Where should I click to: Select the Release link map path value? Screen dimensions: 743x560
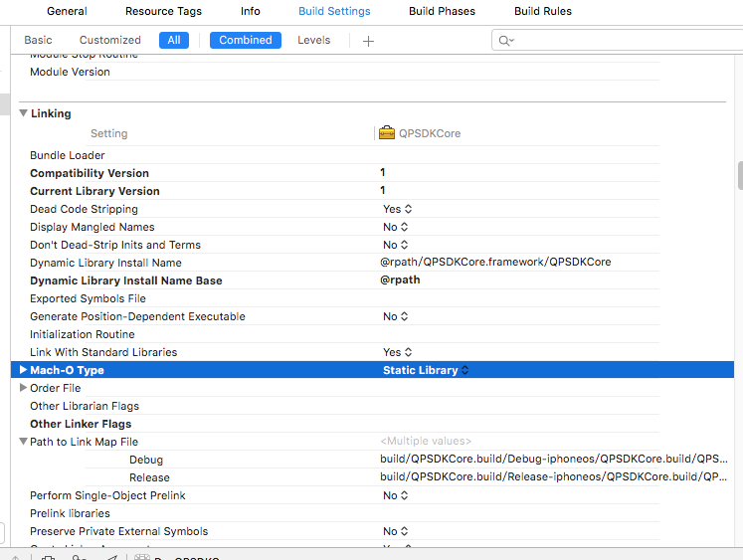click(x=553, y=476)
